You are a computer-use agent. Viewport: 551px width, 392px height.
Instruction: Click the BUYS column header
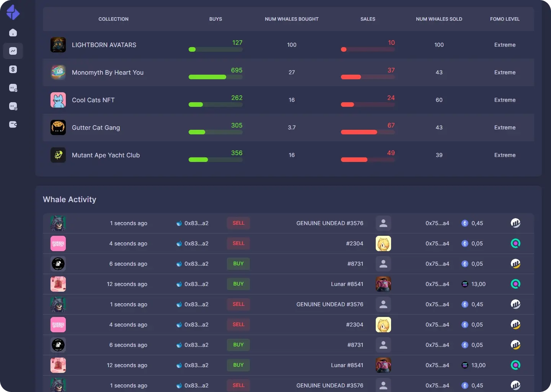[216, 19]
